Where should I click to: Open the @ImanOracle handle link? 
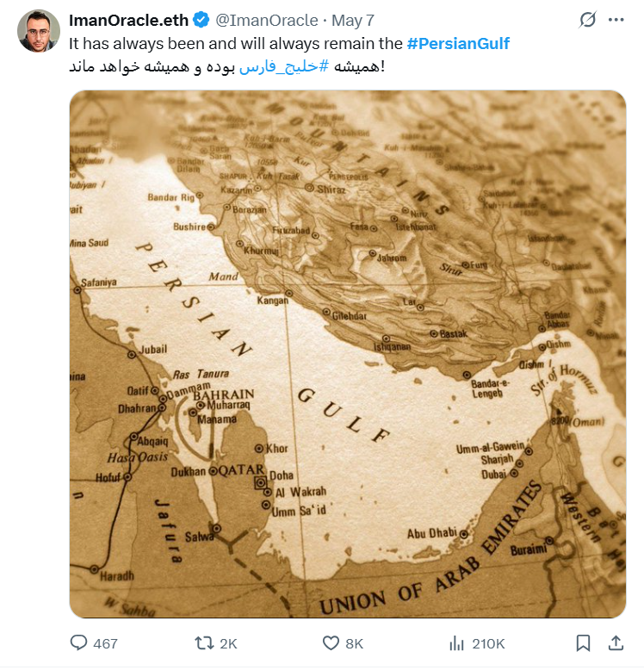click(267, 20)
